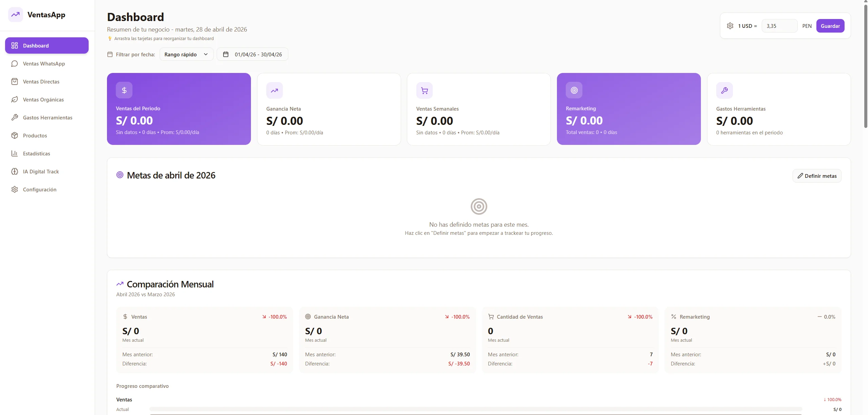Screen dimensions: 868x415
Task: Click the target icon beside Metas de abril de 2026
Action: (120, 175)
